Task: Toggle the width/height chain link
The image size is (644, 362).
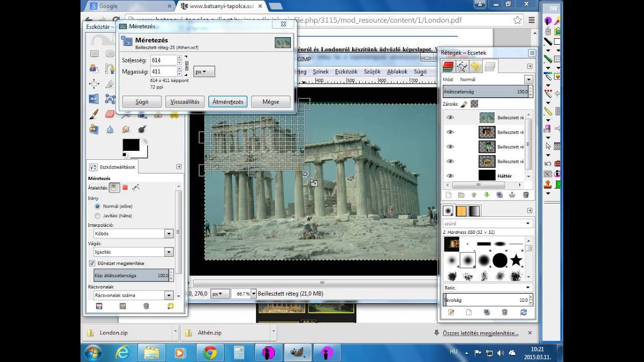Action: click(x=186, y=65)
